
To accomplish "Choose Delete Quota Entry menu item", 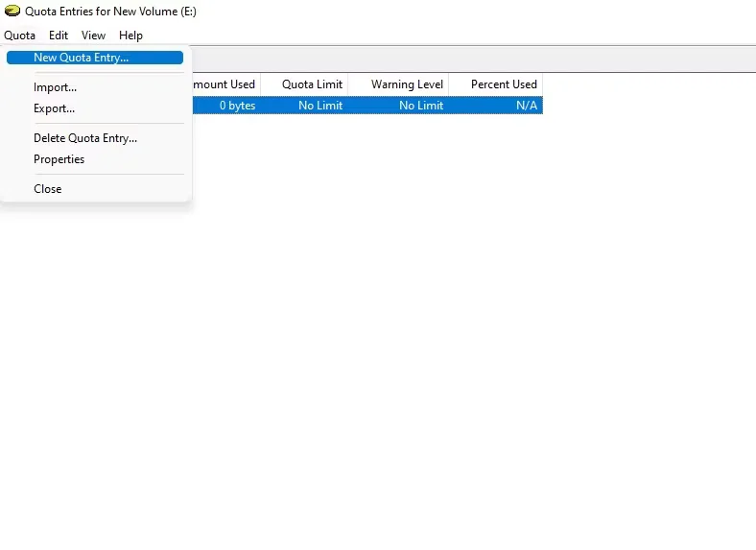I will click(x=85, y=138).
